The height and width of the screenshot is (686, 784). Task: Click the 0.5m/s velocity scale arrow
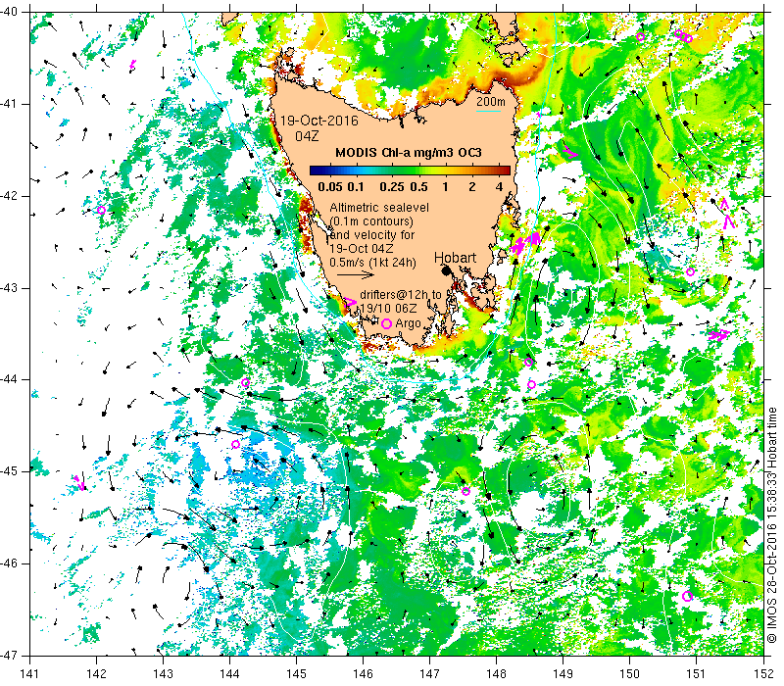[356, 274]
